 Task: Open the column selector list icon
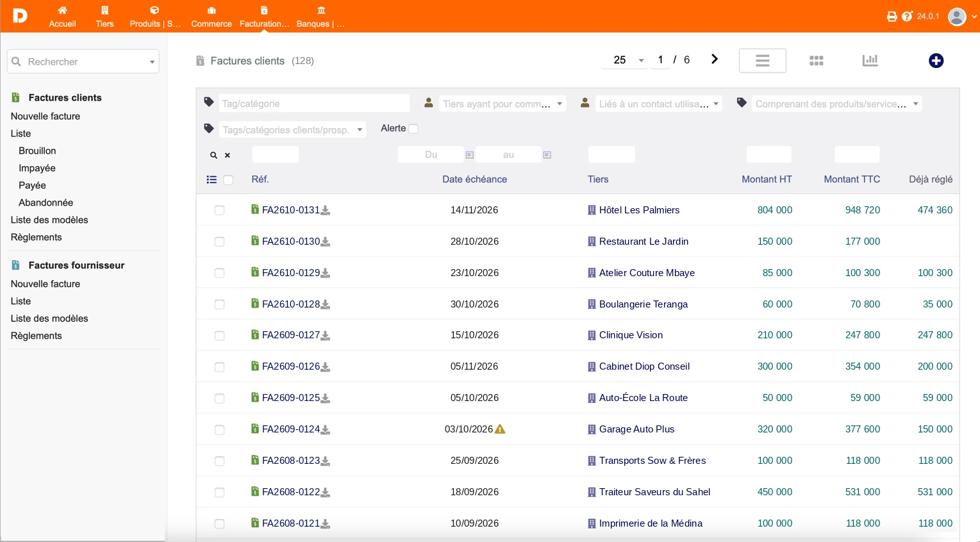coord(212,180)
